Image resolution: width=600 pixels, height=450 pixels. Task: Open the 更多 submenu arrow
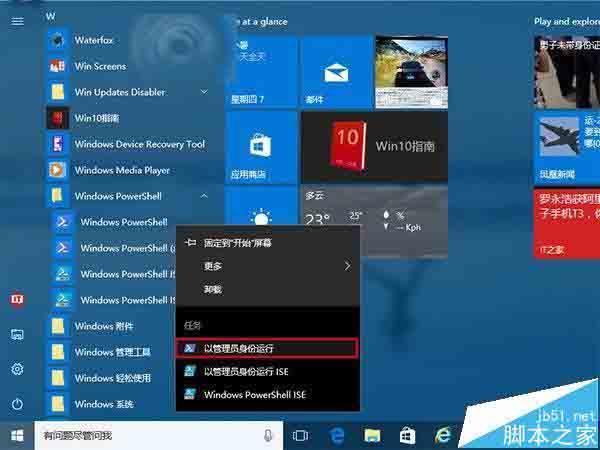click(x=347, y=266)
